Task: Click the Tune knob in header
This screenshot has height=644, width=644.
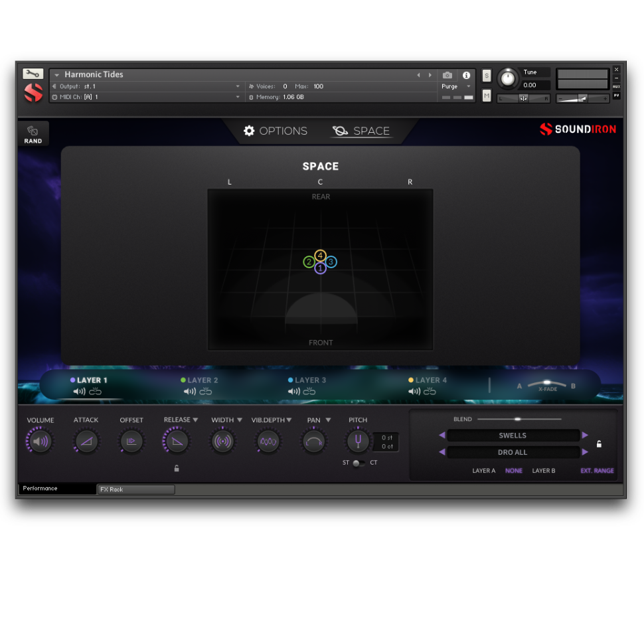Action: (x=508, y=78)
